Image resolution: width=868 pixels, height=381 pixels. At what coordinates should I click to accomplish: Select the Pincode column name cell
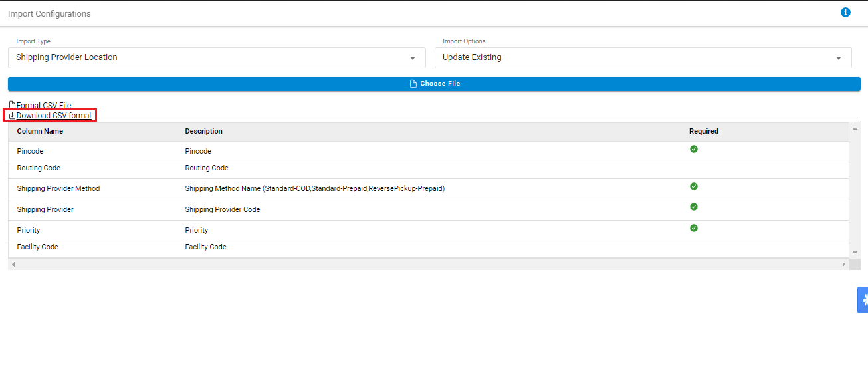30,152
